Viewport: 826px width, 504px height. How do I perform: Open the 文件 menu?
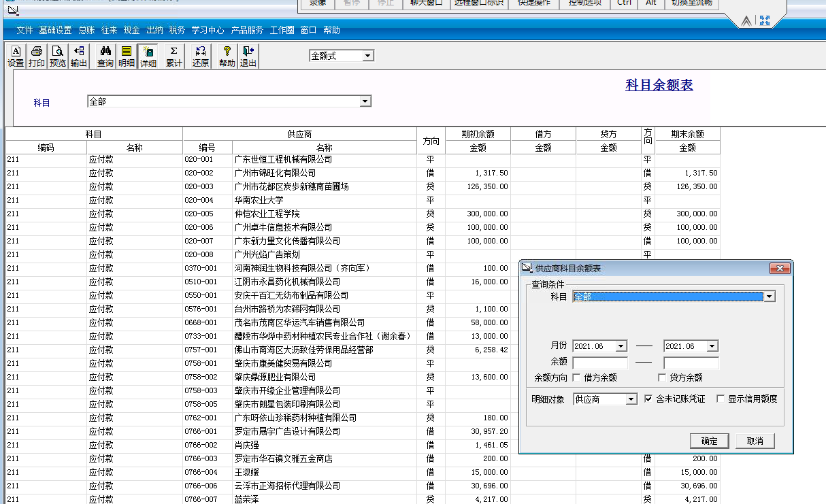(24, 30)
